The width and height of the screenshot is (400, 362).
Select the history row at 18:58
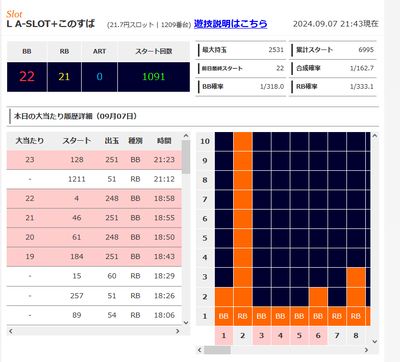(x=94, y=198)
